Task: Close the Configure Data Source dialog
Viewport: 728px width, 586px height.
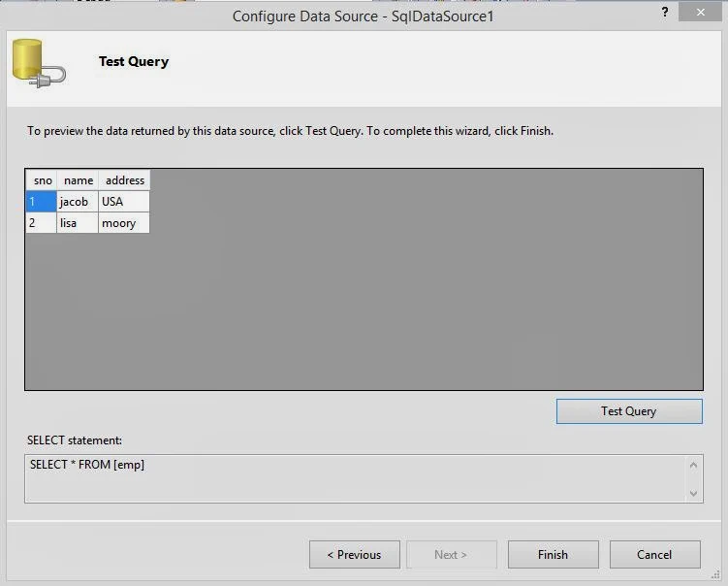Action: coord(700,12)
